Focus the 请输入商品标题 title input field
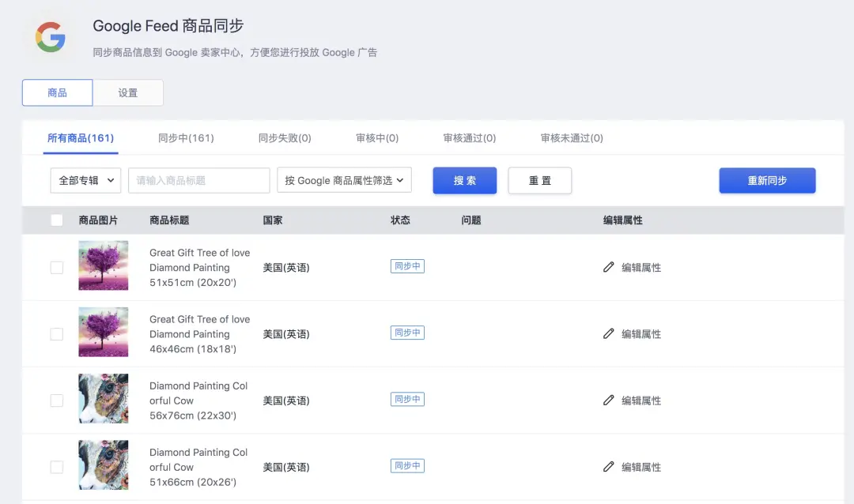The width and height of the screenshot is (854, 504). [x=199, y=180]
